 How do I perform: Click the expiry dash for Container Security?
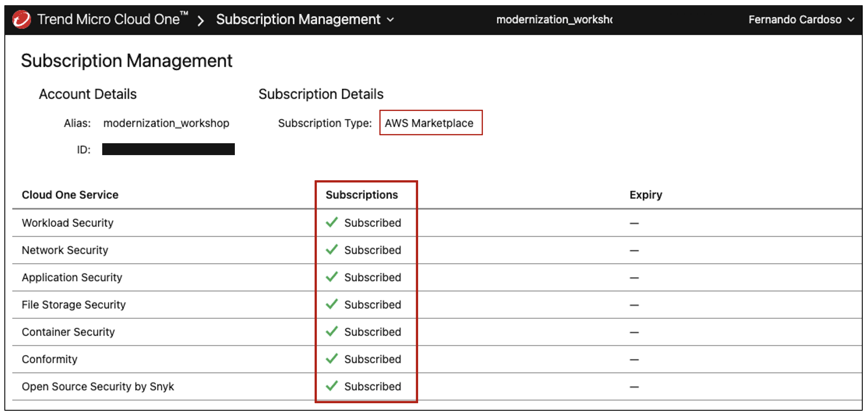click(x=634, y=333)
